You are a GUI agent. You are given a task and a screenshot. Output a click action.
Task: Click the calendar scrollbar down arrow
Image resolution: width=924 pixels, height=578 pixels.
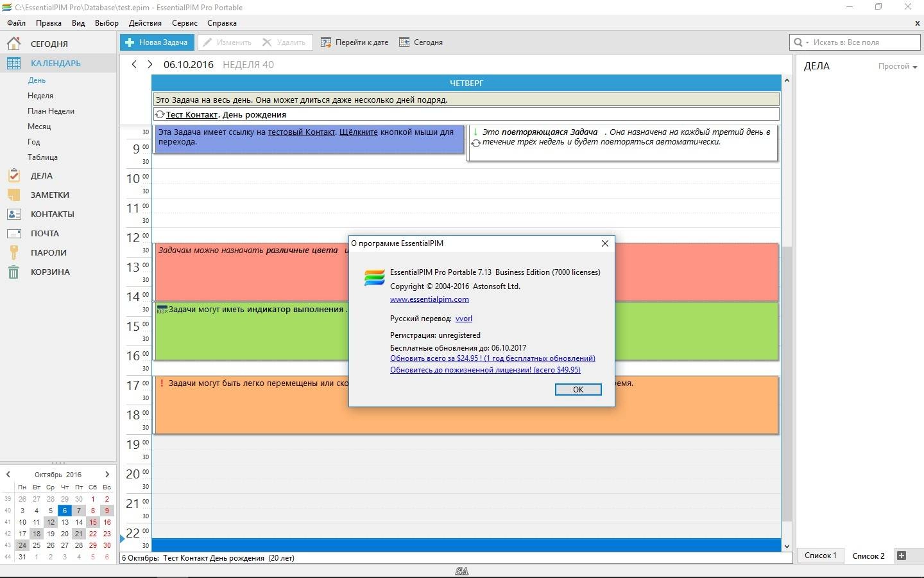click(787, 546)
